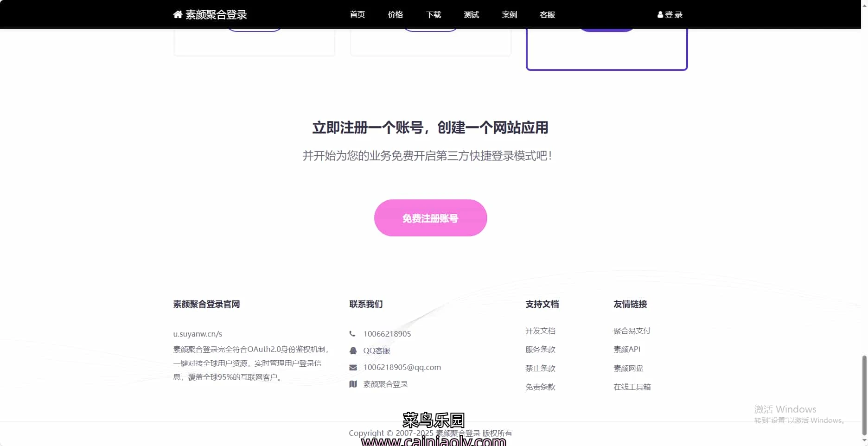Open the 首页 navigation item
868x446 pixels.
pyautogui.click(x=357, y=14)
